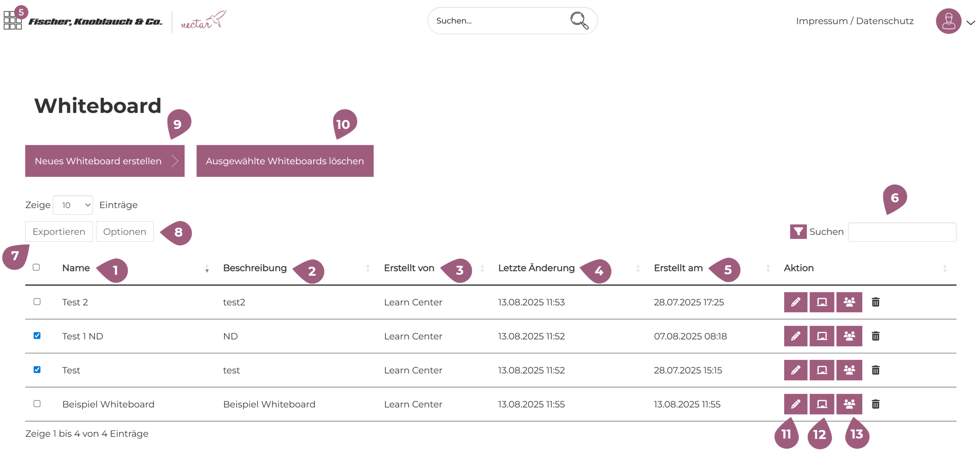Click the user avatar profile icon
Image resolution: width=980 pixels, height=454 pixels.
948,21
